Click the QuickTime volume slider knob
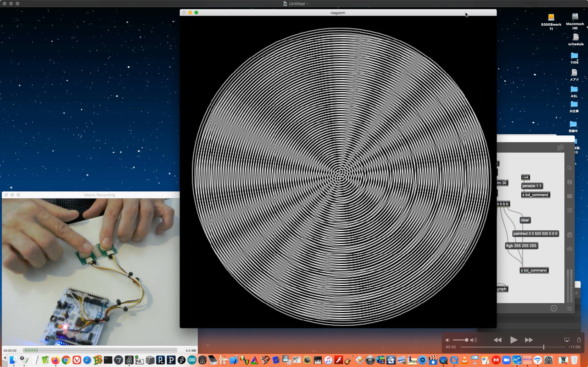The width and height of the screenshot is (588, 367). point(466,340)
